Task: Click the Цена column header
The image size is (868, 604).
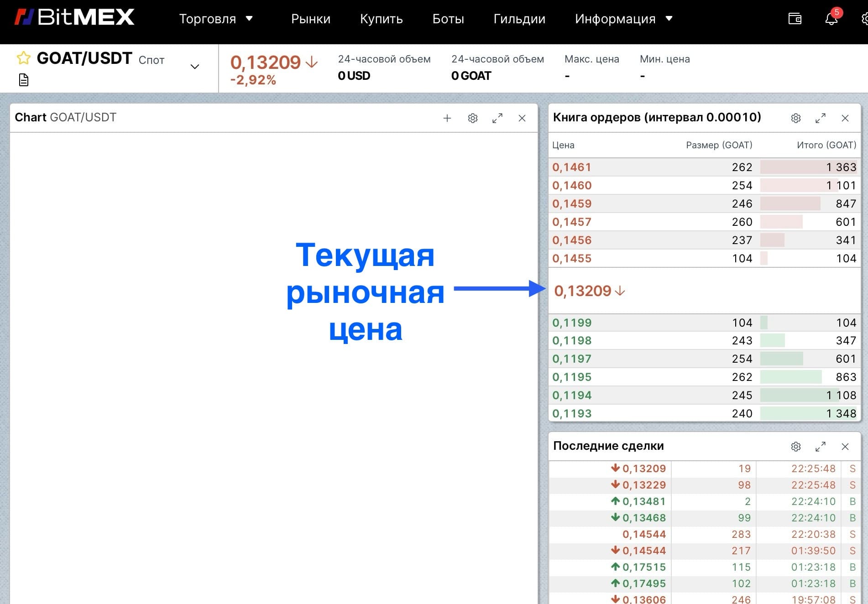Action: [x=563, y=146]
